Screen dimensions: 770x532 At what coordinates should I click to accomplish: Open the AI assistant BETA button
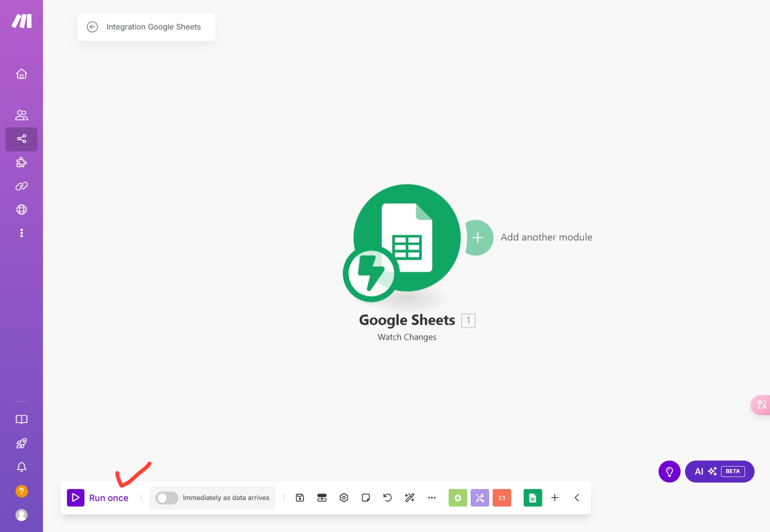[x=720, y=472]
